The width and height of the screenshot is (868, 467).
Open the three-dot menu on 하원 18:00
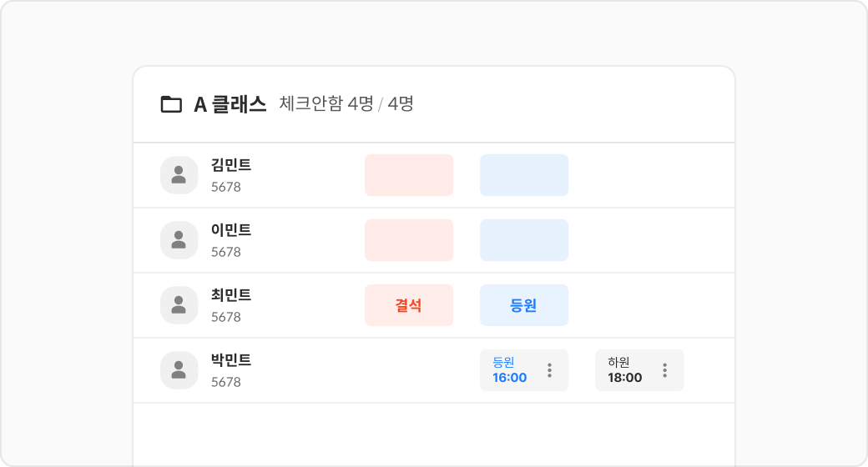point(664,370)
